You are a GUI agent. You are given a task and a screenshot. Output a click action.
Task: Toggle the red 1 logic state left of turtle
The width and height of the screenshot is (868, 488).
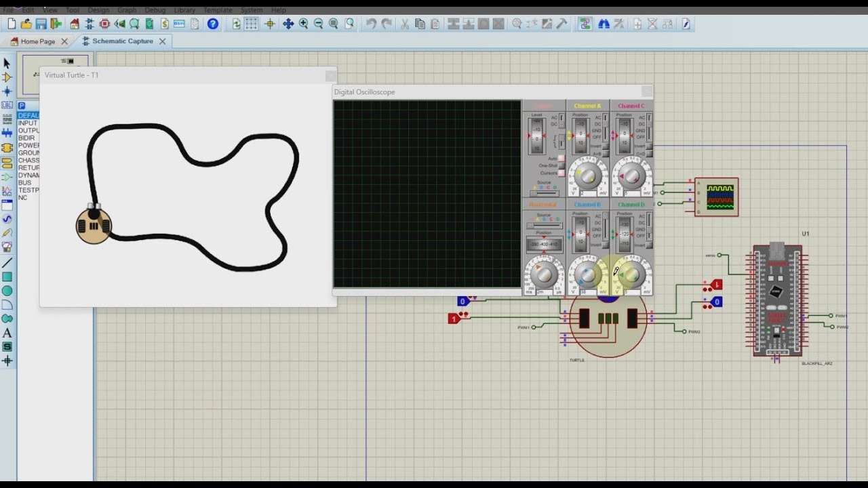click(x=454, y=319)
